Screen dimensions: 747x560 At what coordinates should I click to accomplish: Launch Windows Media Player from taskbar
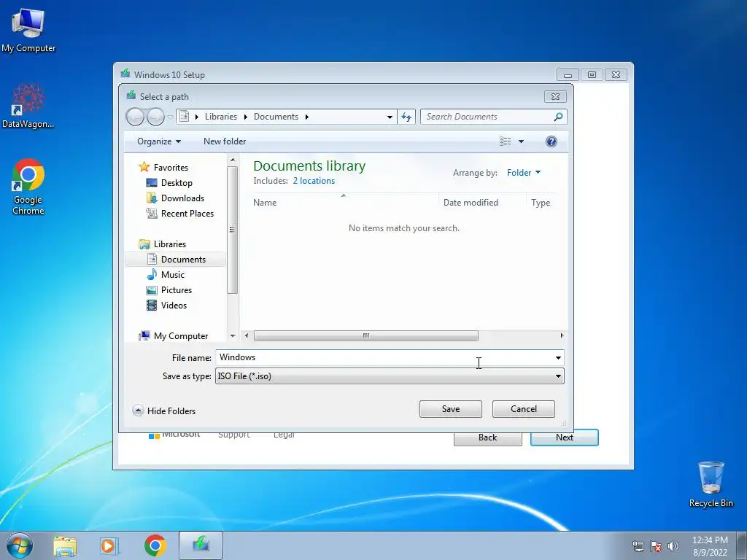coord(109,545)
